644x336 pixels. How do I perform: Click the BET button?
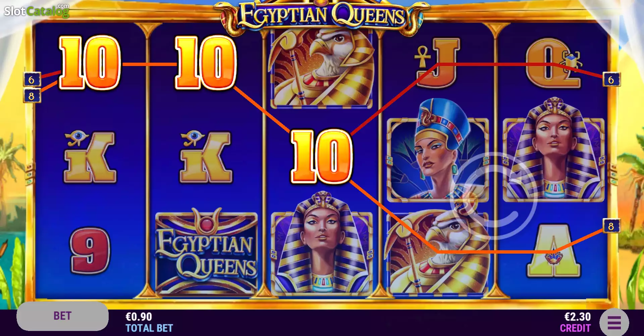[62, 316]
